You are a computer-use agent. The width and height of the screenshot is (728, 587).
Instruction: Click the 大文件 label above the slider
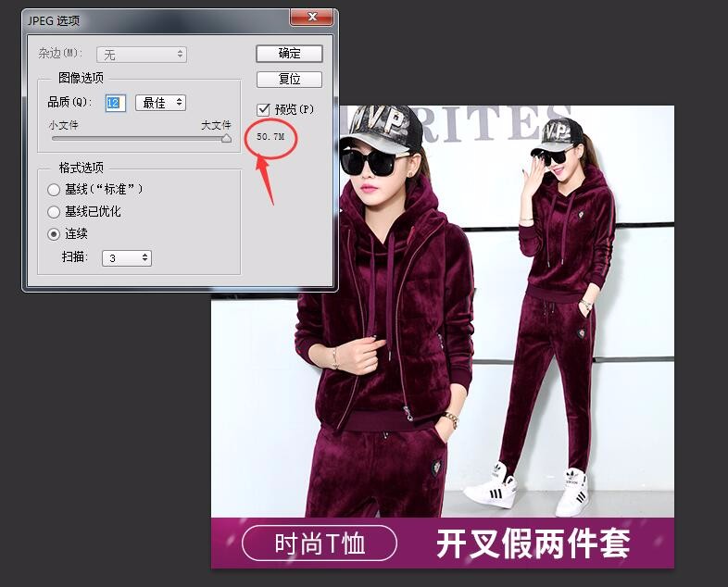pos(216,125)
